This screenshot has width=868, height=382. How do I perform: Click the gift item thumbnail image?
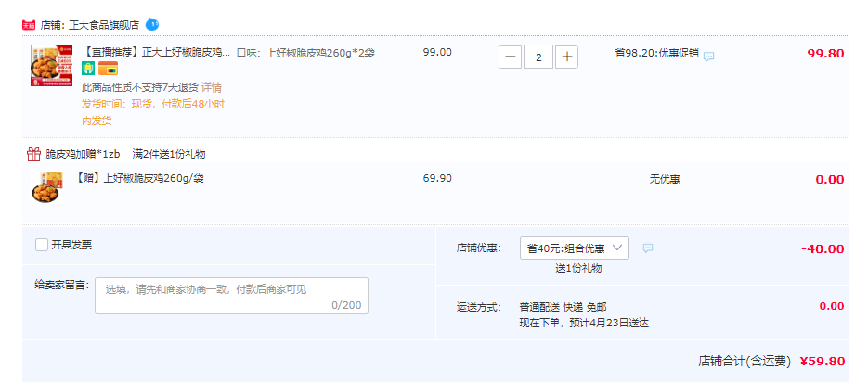(x=47, y=187)
